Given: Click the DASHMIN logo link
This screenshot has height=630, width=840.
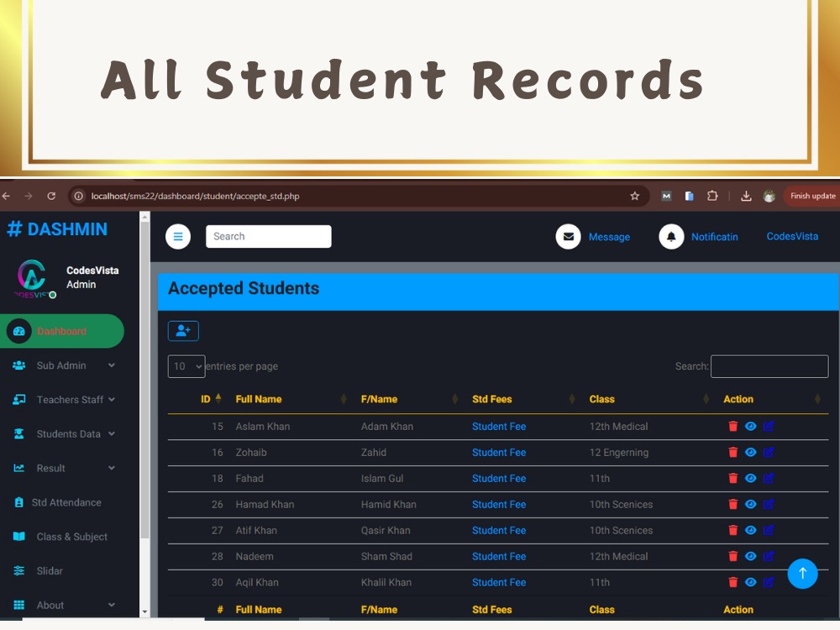Looking at the screenshot, I should (57, 229).
